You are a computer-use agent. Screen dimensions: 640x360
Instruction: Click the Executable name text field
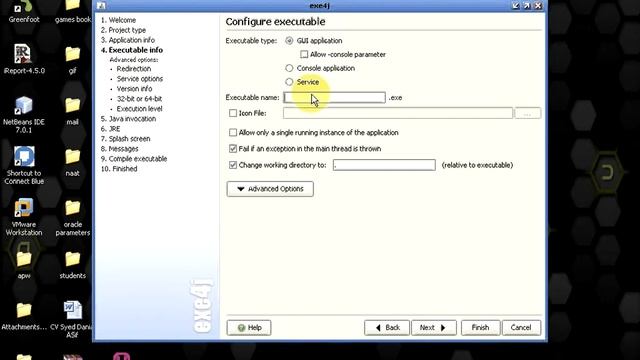pos(334,98)
